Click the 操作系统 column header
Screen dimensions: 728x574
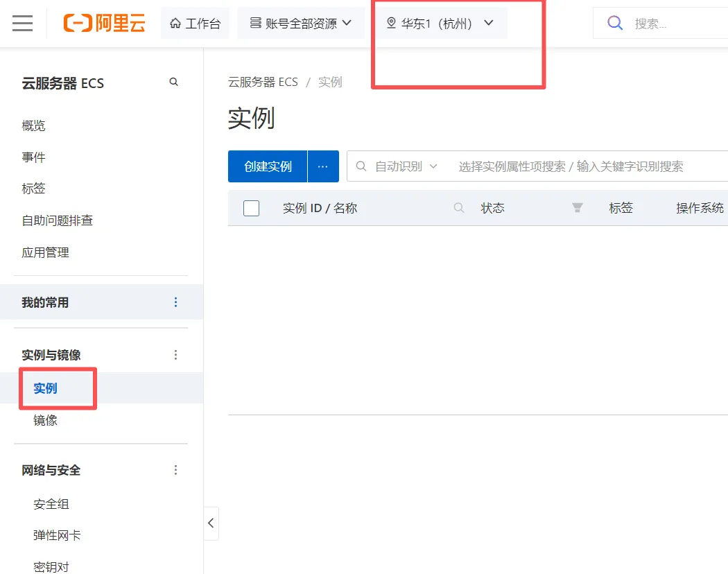pos(700,208)
